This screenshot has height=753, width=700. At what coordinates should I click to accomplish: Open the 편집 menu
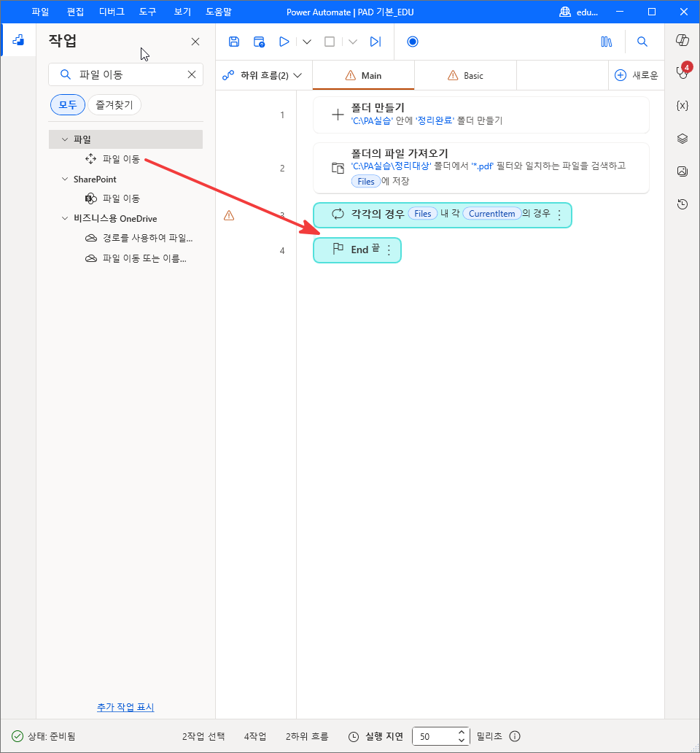pos(75,12)
